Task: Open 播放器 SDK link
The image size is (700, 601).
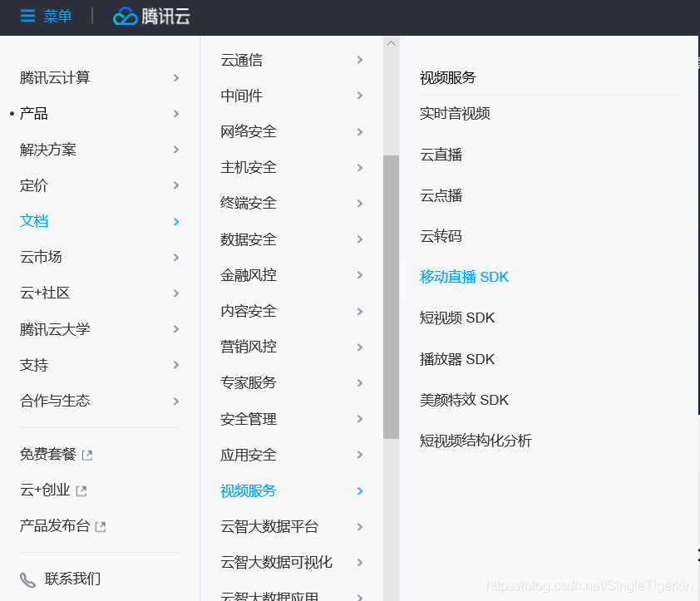Action: [x=457, y=359]
